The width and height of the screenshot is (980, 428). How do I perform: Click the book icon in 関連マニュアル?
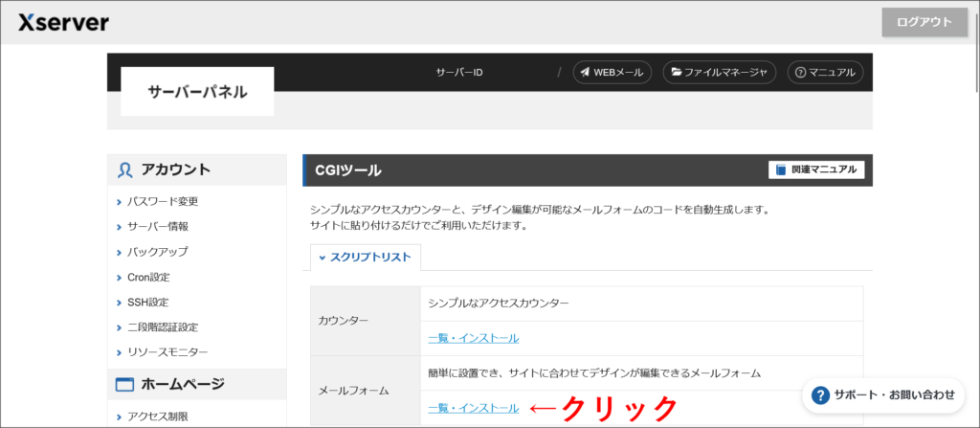click(781, 169)
